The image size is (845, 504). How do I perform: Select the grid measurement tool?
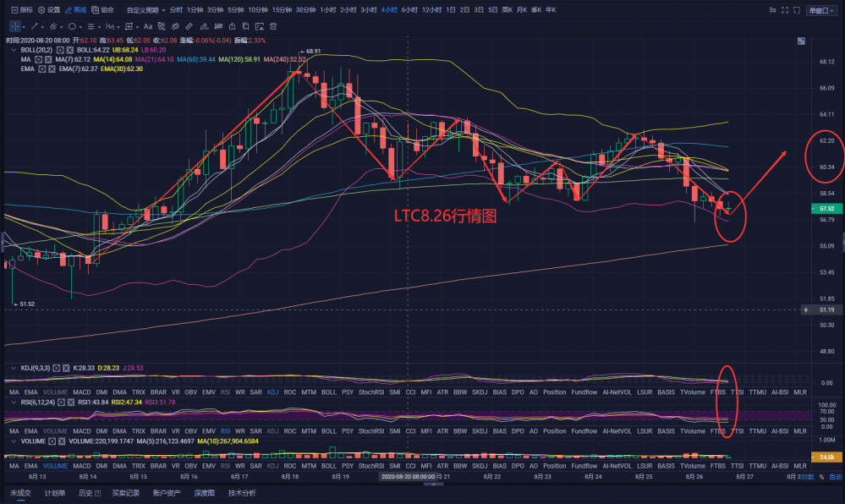129,26
